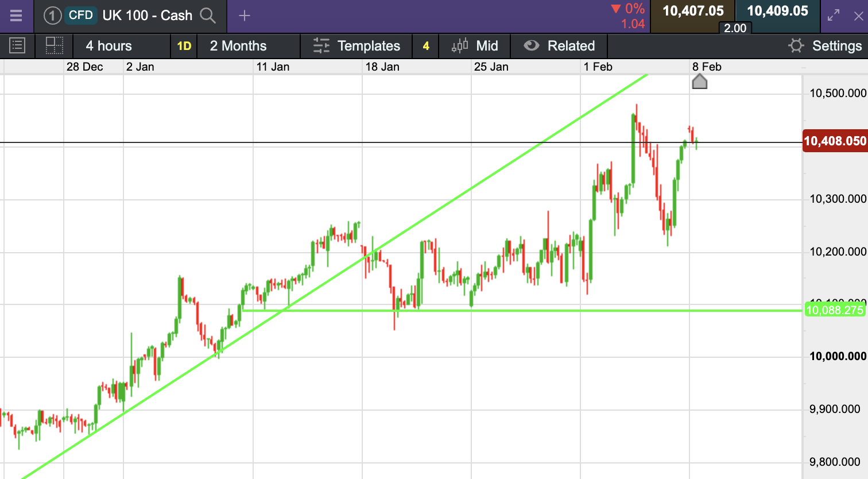Select the green 10,088.275 line label
Screen dimensions: 868x479
[835, 310]
